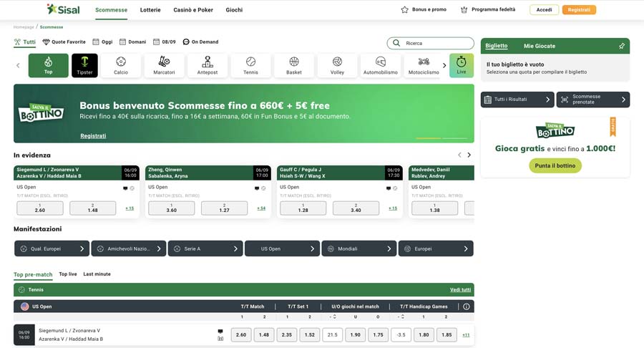Click the search magnifier icon
Viewport: 644px width, 348px height.
396,43
